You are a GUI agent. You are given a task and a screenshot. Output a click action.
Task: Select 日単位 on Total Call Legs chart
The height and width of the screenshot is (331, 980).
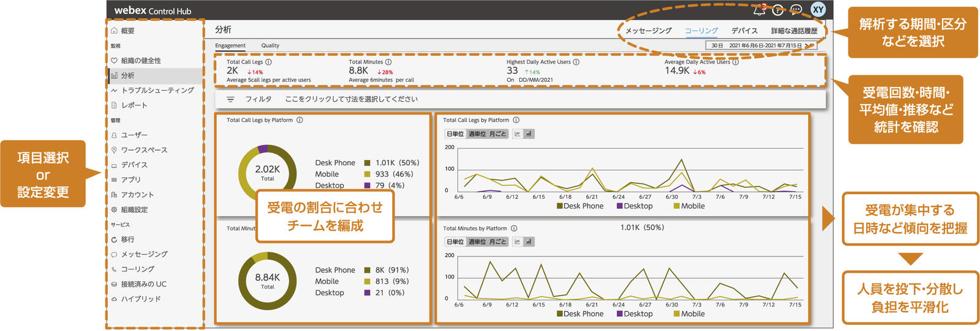pos(455,134)
